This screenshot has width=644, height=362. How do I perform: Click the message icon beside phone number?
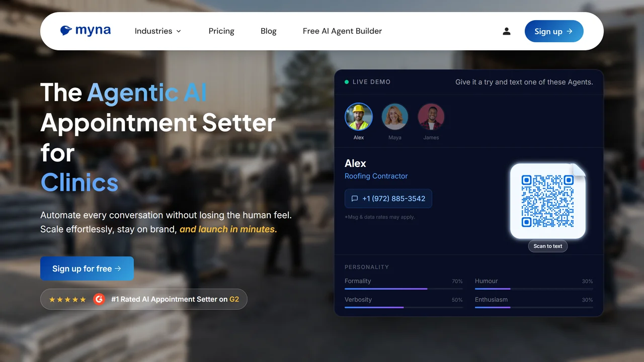[355, 199]
